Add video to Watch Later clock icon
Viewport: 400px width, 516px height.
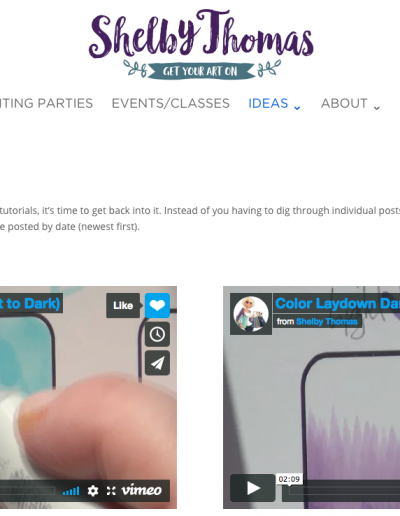[157, 334]
